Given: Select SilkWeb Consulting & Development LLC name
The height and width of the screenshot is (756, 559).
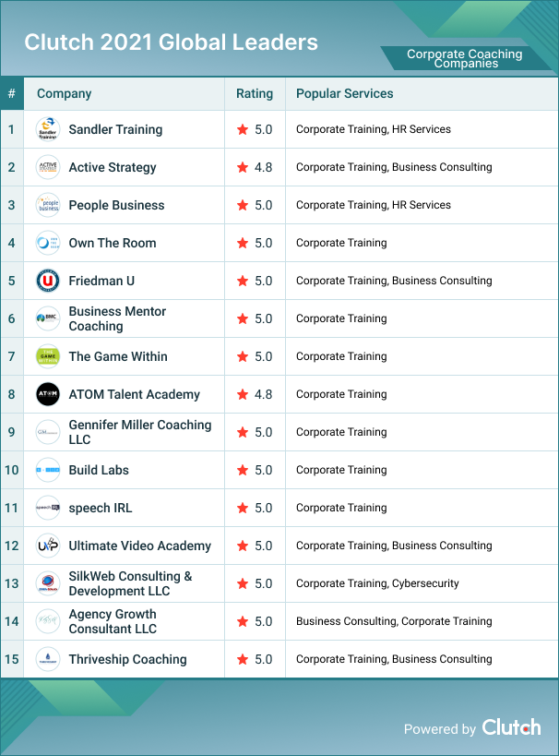Looking at the screenshot, I should tap(130, 583).
